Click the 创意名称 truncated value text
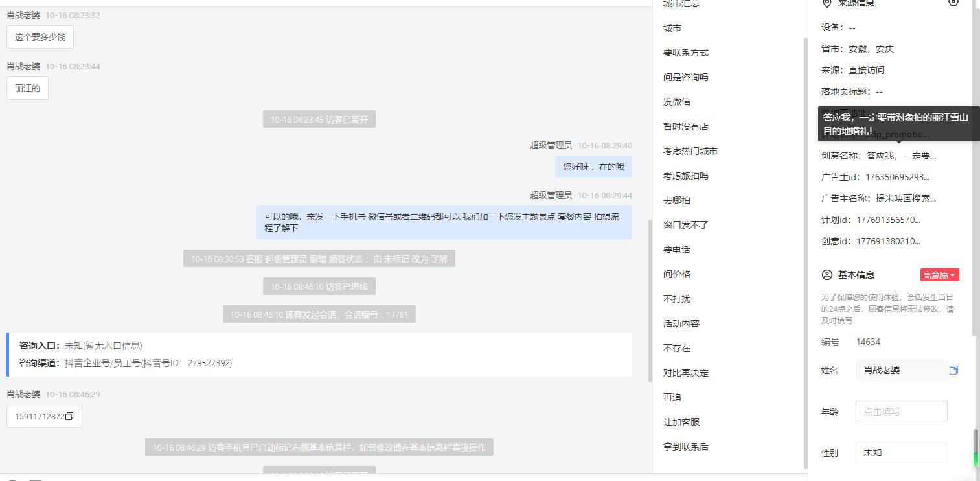Viewport: 980px width, 481px height. point(901,156)
